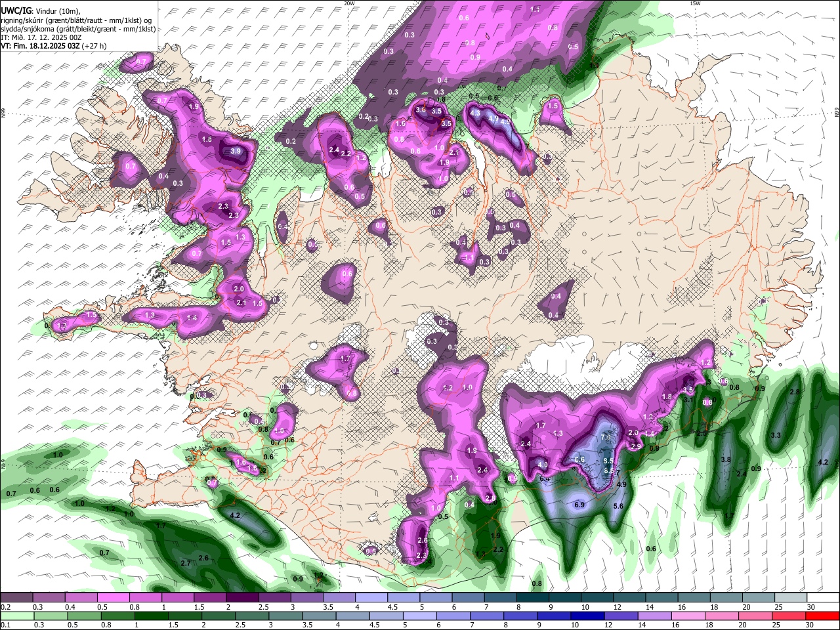Click the "5.6" precipitation value on the map
Viewport: 840px width, 630px height.
(x=618, y=506)
